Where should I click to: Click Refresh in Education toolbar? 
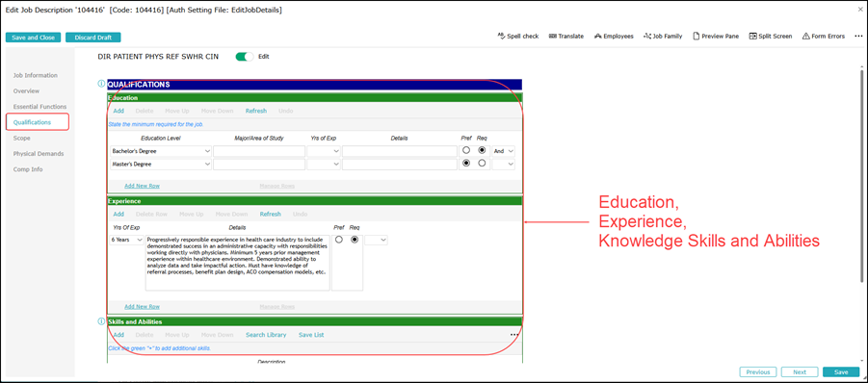point(256,111)
